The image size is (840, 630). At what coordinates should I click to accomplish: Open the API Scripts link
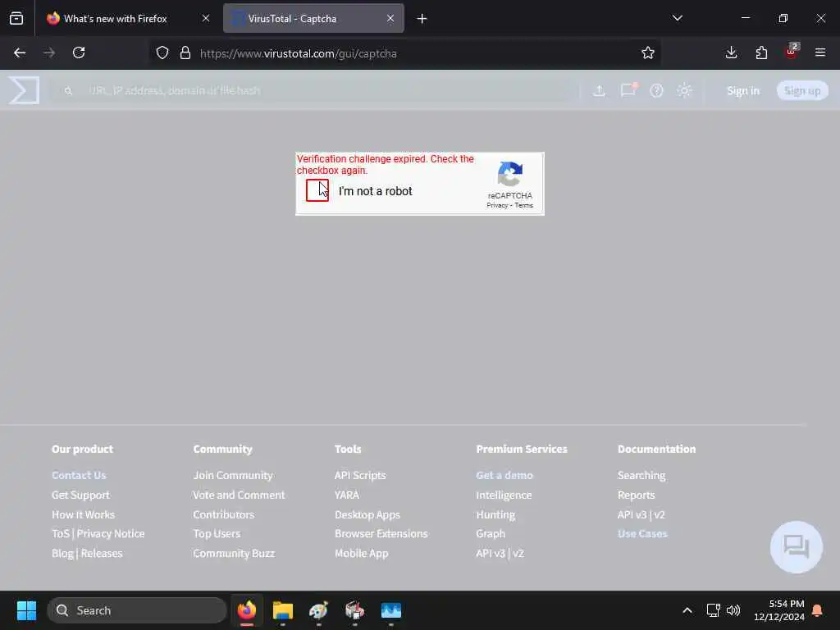click(x=360, y=475)
